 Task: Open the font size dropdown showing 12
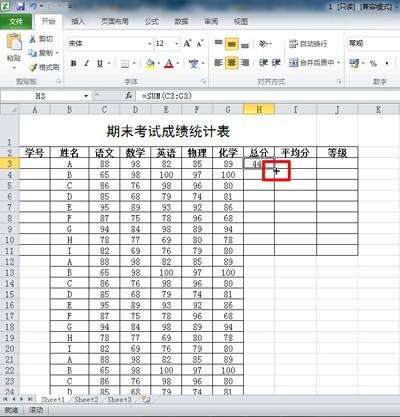176,44
